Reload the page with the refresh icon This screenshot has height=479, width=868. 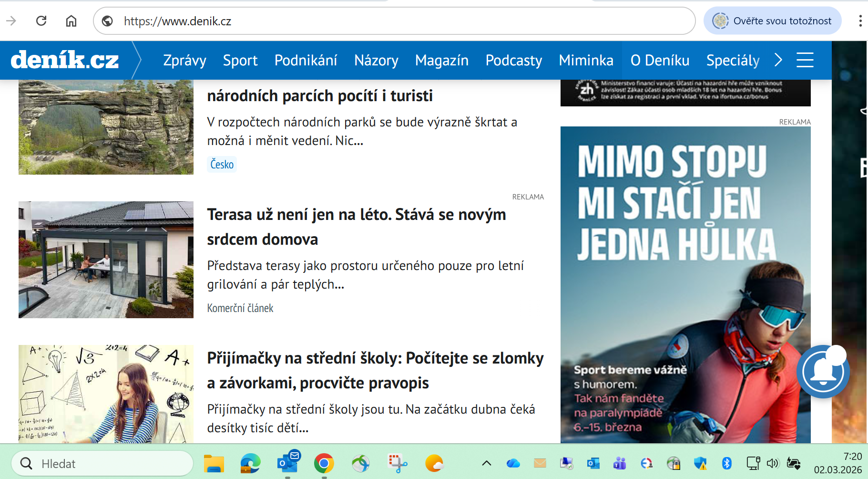coord(41,21)
